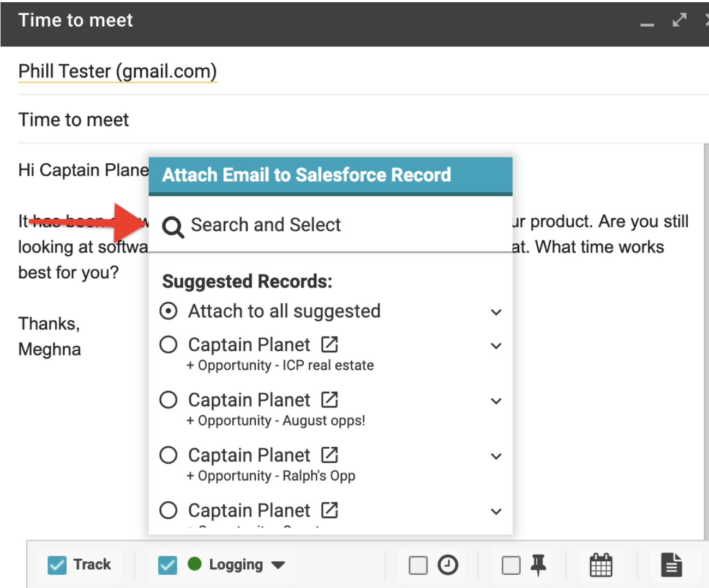The width and height of the screenshot is (709, 588).
Task: Click '+ Opportunity - ICP real estate' text
Action: click(280, 365)
